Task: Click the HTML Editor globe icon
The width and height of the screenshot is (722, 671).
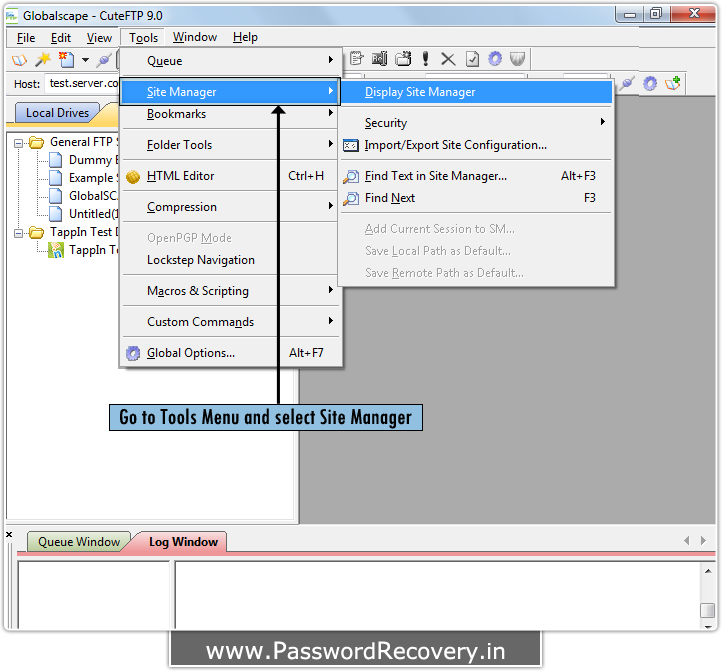Action: click(x=133, y=176)
